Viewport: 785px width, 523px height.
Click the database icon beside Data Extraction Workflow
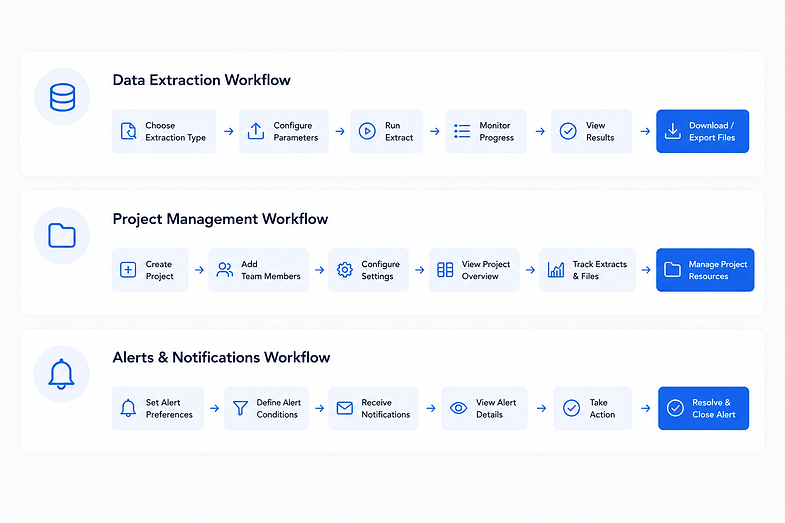63,97
